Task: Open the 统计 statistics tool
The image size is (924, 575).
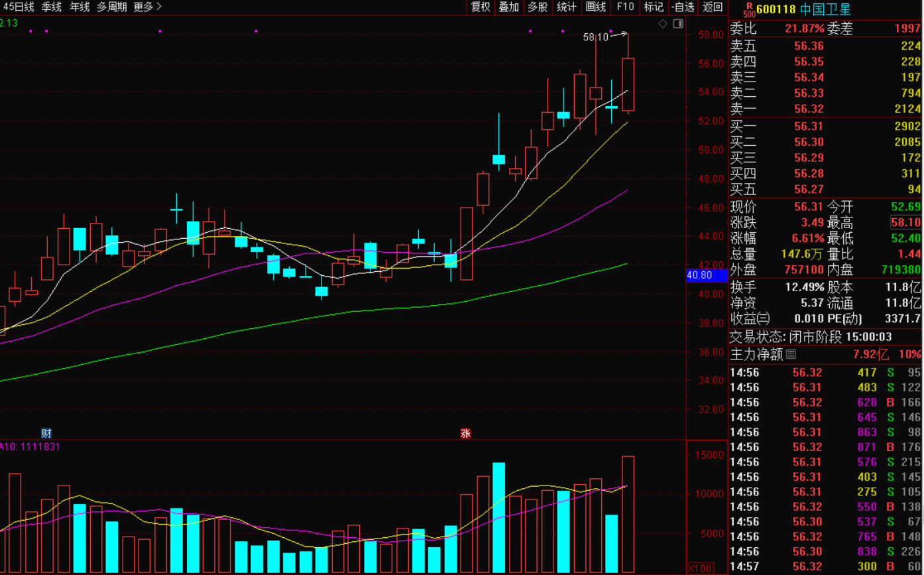Action: (567, 7)
